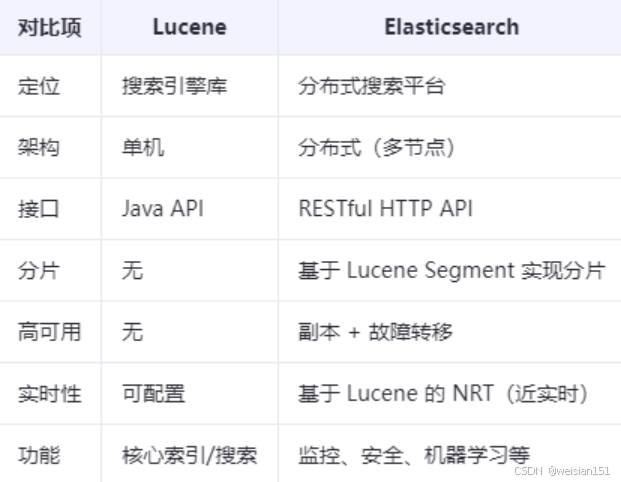Viewport: 621px width, 482px height.
Task: Click the cell '单机'
Action: coord(143,148)
